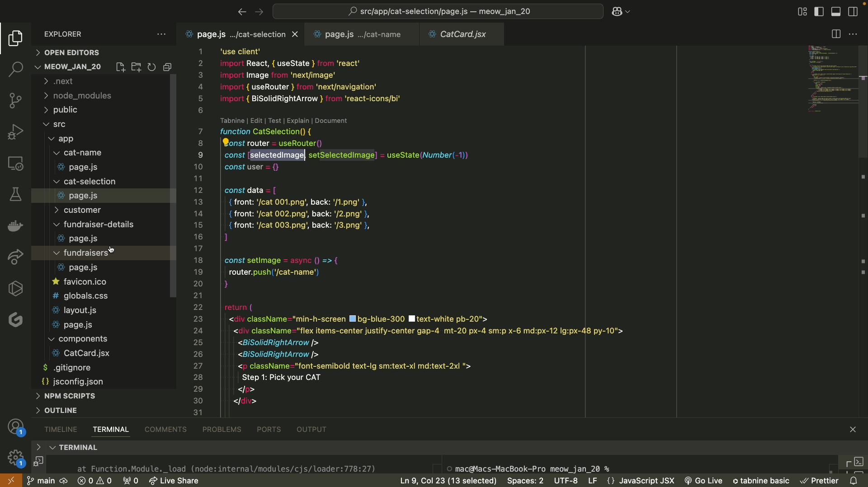The height and width of the screenshot is (487, 868).
Task: Open the OUTPUT panel tab
Action: tap(311, 430)
